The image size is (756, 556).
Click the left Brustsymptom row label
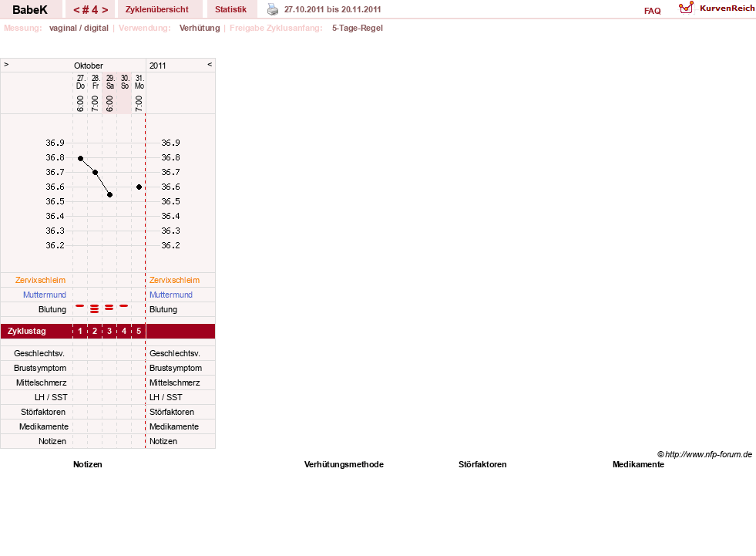pyautogui.click(x=40, y=368)
